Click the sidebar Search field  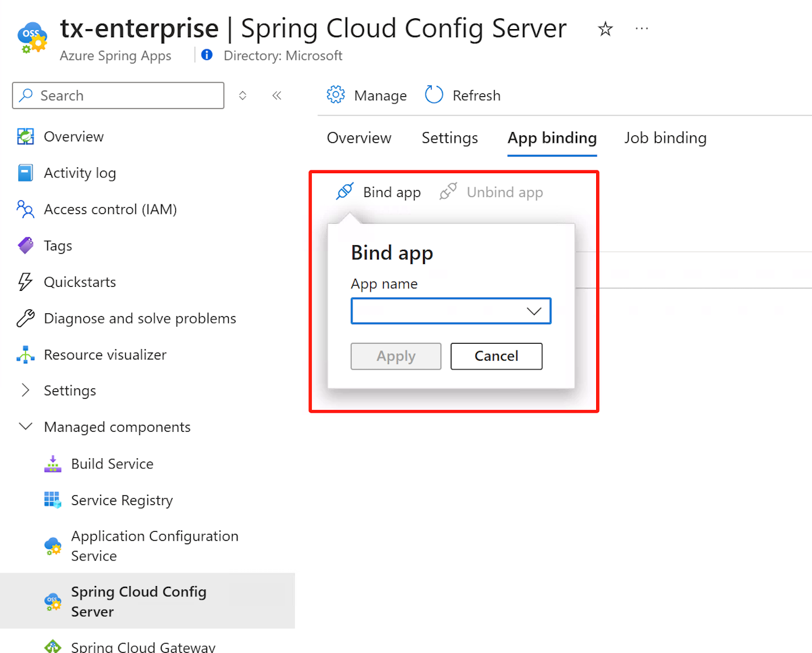coord(118,95)
